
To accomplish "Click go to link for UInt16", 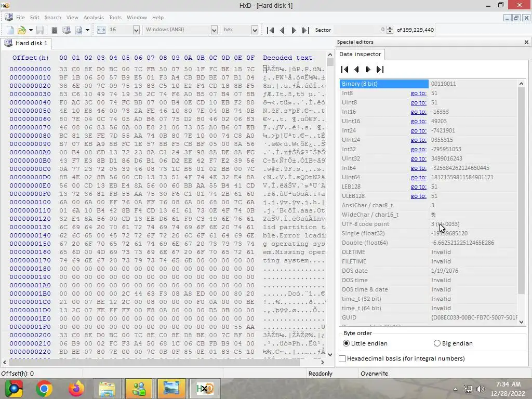I will click(418, 121).
